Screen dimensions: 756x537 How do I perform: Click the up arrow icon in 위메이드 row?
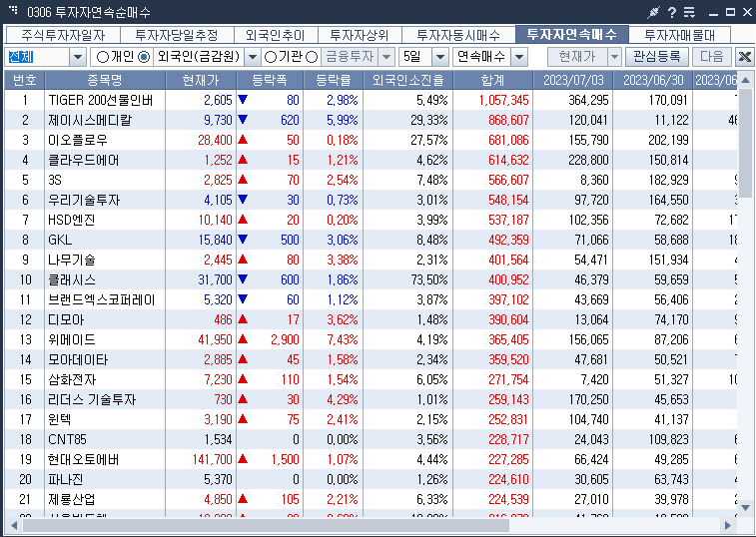pos(243,339)
